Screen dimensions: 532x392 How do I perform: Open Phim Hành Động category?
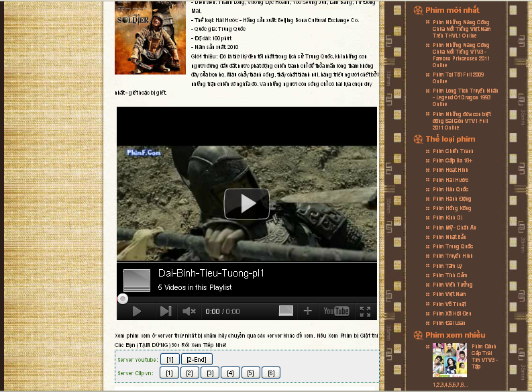452,199
